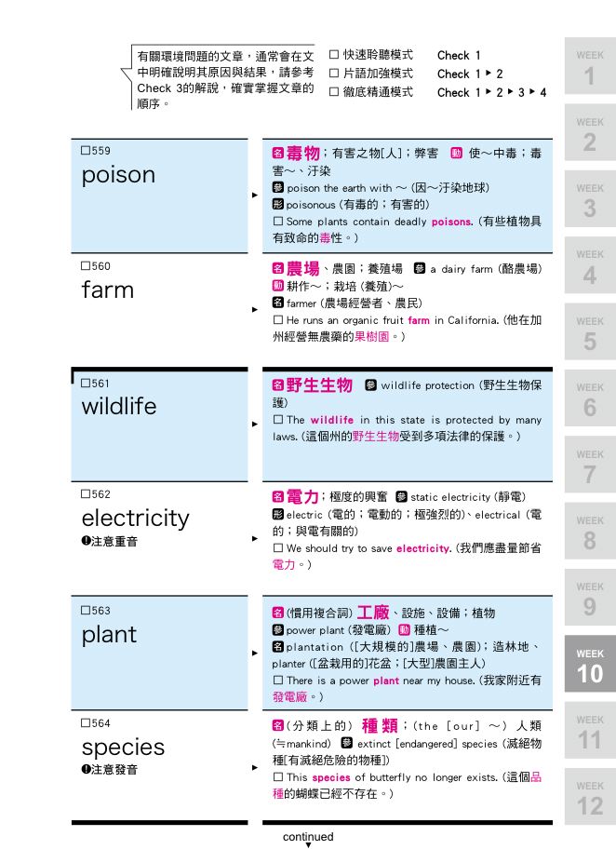Click the 注意發音 warning icon under species

coord(86,769)
